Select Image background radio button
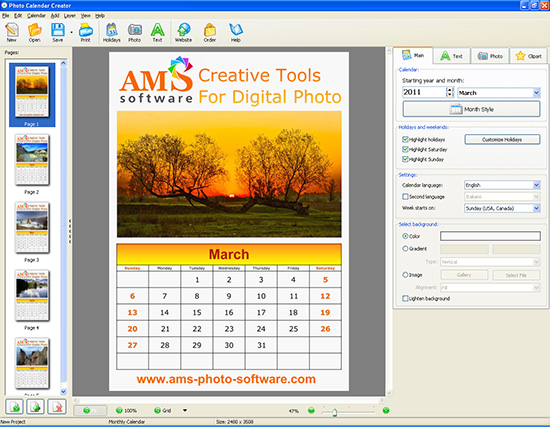The image size is (550, 427). pyautogui.click(x=405, y=275)
